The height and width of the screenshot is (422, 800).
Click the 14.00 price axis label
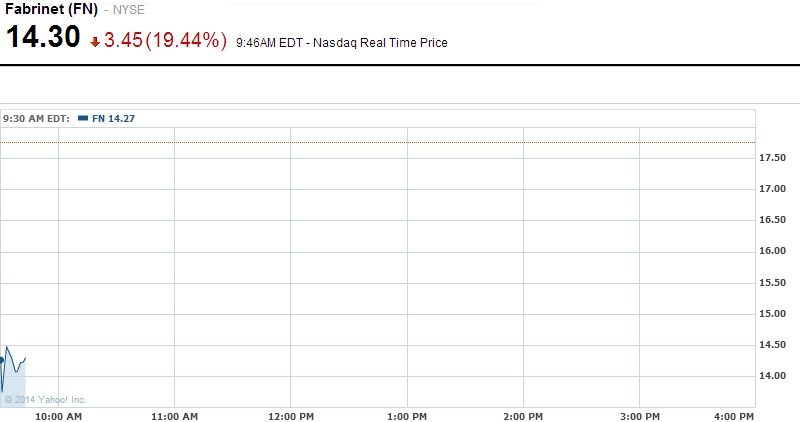[775, 376]
